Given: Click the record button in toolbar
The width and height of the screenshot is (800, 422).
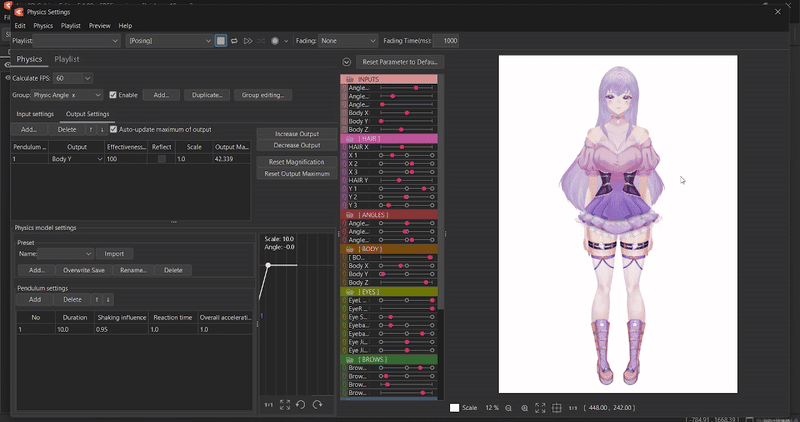Looking at the screenshot, I should pos(275,41).
